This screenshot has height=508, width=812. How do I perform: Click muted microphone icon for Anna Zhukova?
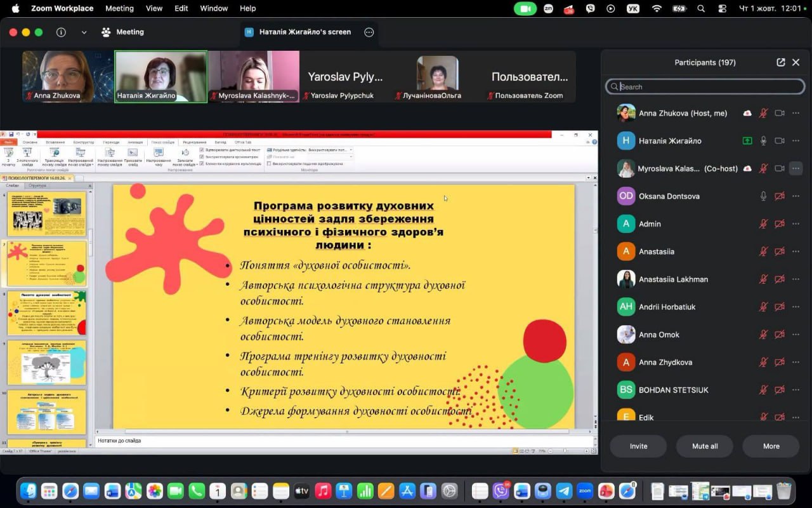(764, 113)
